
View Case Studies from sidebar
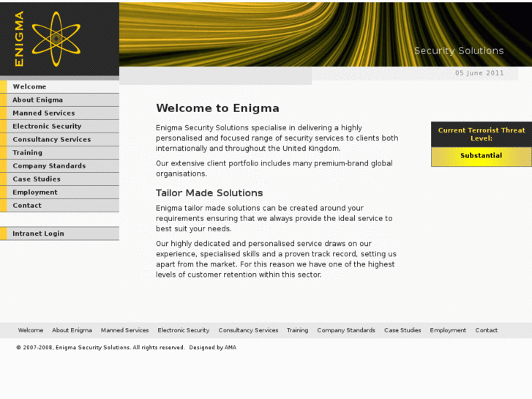37,179
